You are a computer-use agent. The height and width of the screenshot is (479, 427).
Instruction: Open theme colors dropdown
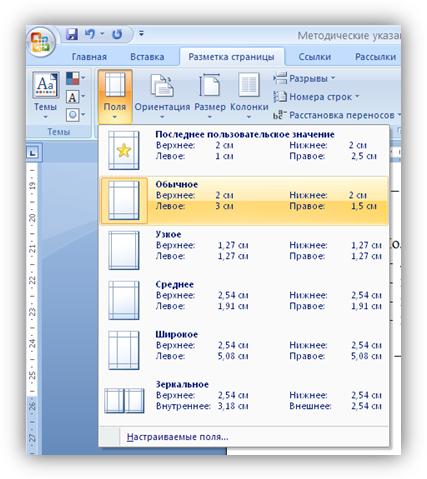pyautogui.click(x=76, y=79)
